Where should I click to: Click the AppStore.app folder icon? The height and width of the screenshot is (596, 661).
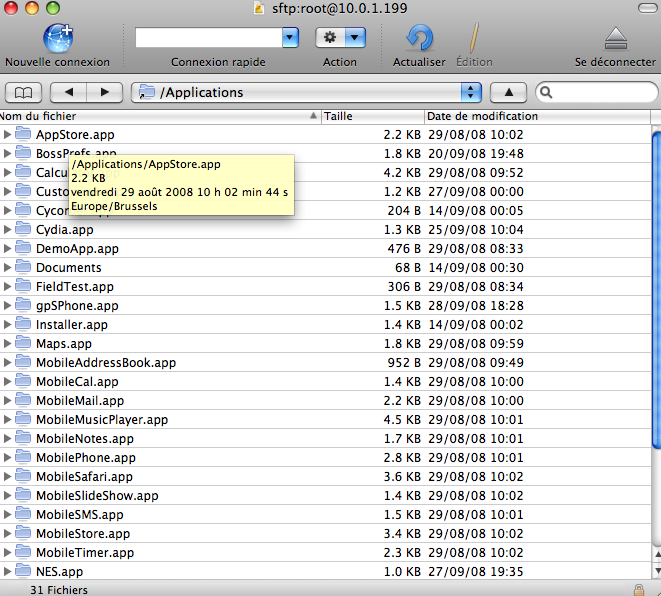pos(23,134)
